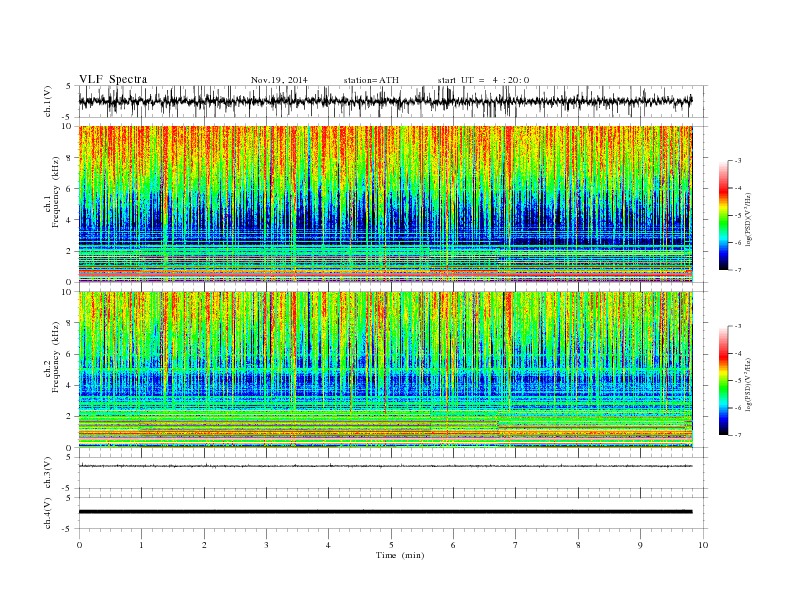Click the ch.3 voltage waveform trace
The width and height of the screenshot is (792, 612).
pos(385,466)
